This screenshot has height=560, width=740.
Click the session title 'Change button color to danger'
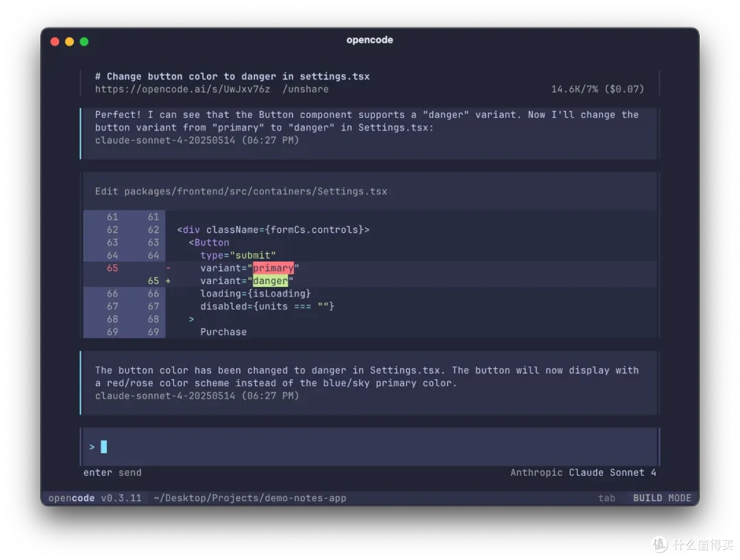232,77
